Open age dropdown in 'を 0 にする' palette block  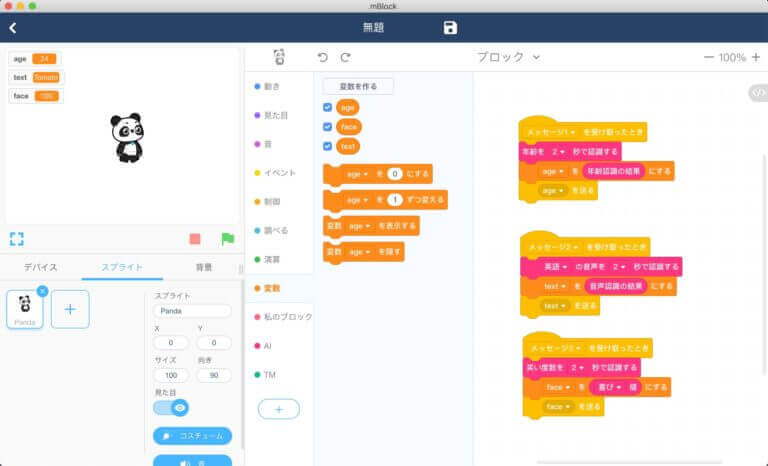pos(357,174)
